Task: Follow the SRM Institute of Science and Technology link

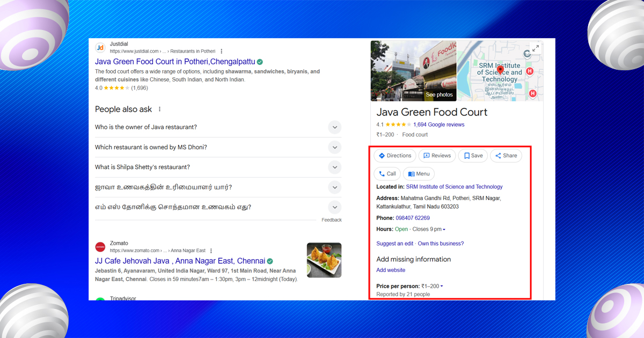Action: click(454, 187)
